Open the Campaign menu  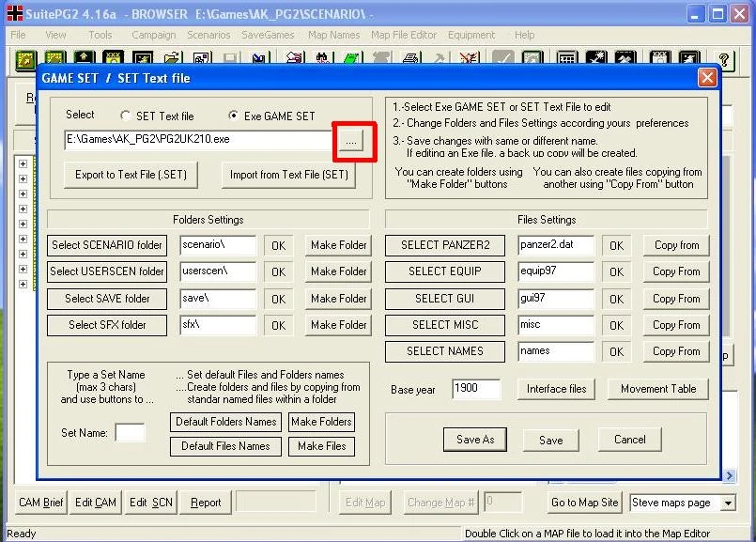point(153,35)
